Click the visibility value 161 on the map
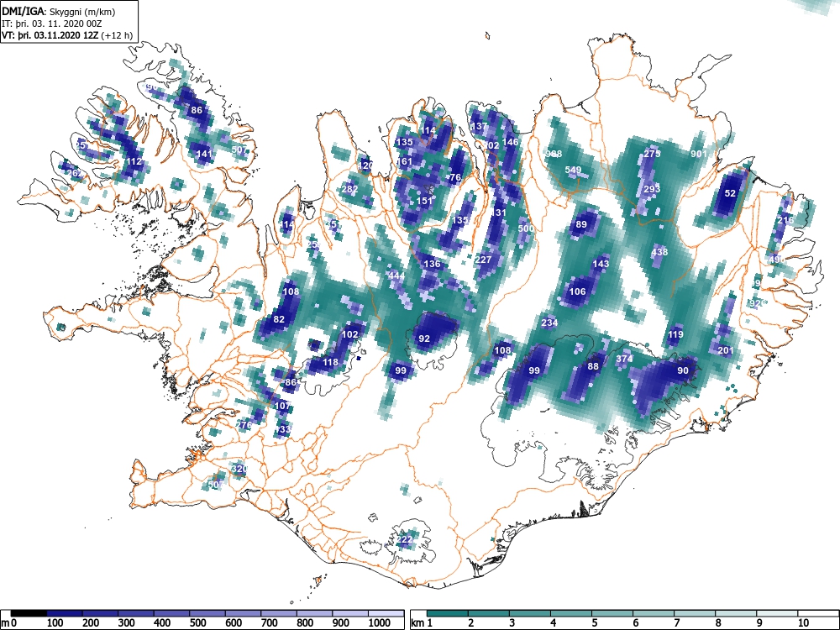The height and width of the screenshot is (630, 840). click(405, 161)
